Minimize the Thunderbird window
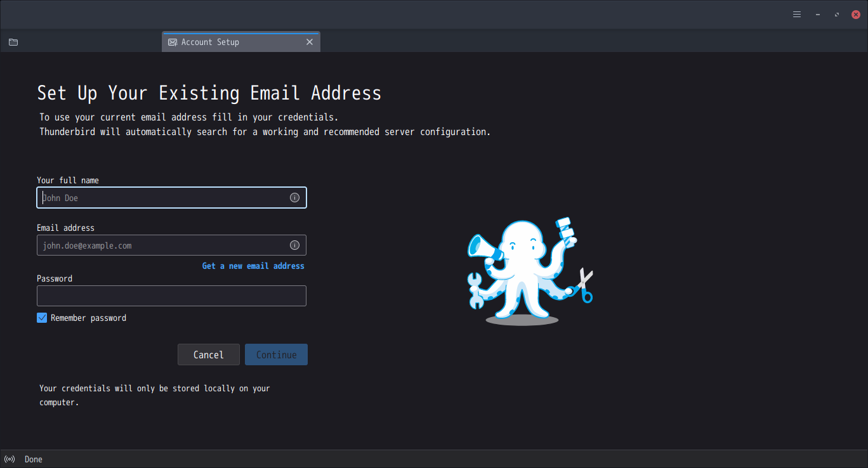This screenshot has height=468, width=868. (x=818, y=15)
